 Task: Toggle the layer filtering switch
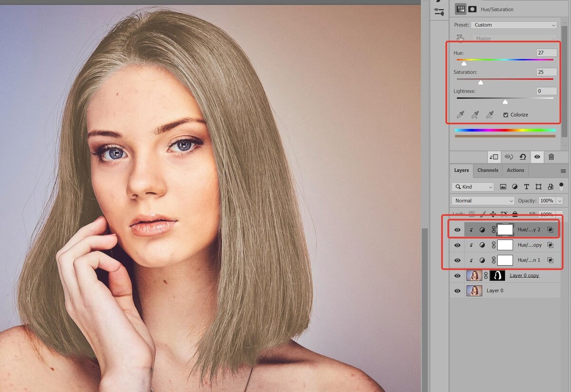[561, 186]
